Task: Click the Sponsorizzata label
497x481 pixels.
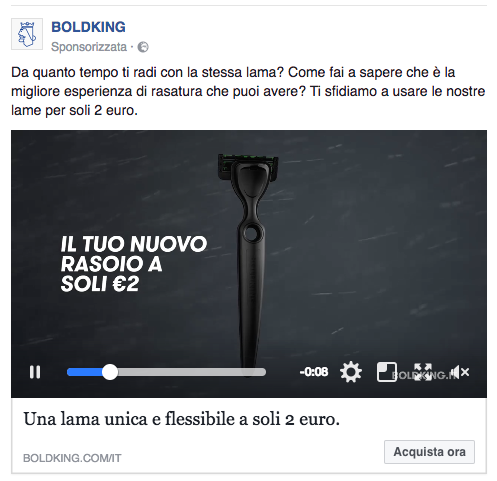Action: 89,47
